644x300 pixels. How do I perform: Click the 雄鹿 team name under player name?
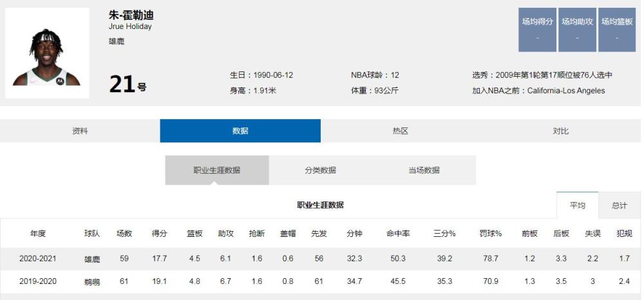(x=117, y=41)
